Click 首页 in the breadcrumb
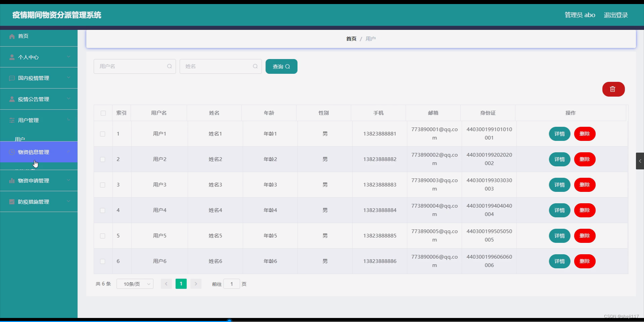The image size is (644, 322). point(351,39)
